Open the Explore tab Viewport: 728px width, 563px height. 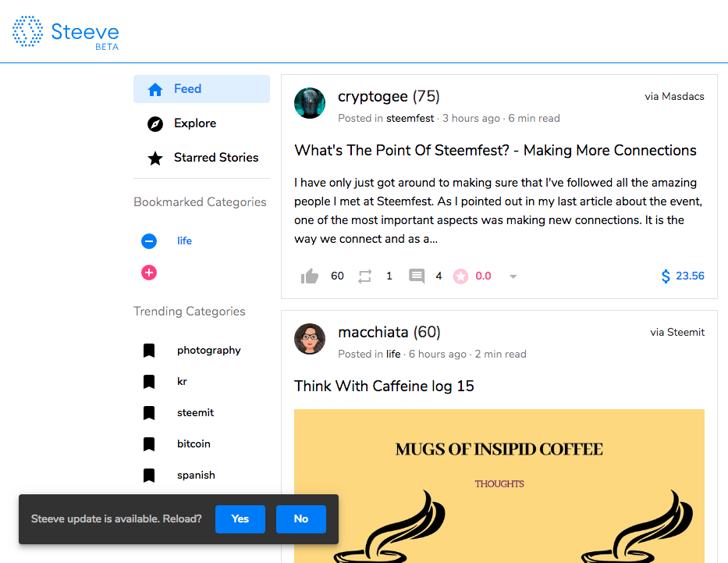click(x=201, y=123)
